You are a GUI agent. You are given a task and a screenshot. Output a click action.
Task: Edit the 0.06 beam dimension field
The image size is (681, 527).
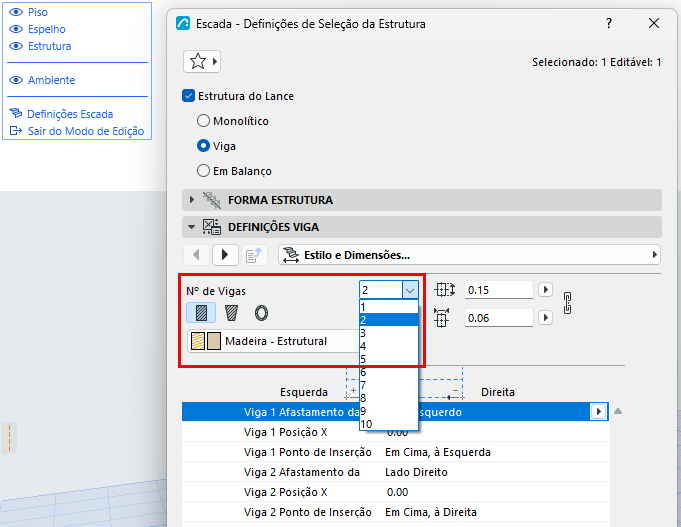click(x=499, y=318)
